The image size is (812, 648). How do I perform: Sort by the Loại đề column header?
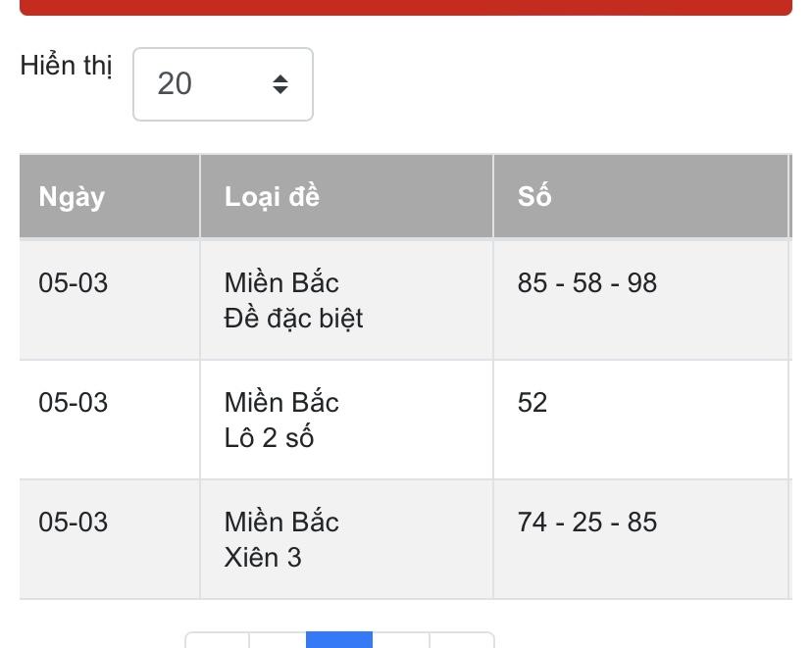(x=346, y=196)
